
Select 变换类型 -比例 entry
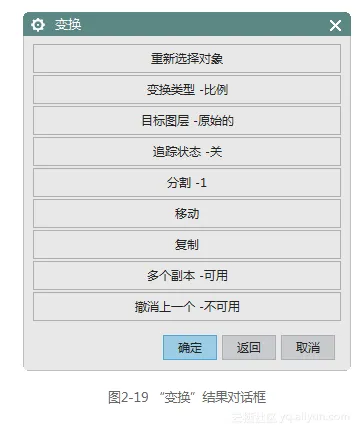[x=187, y=89]
